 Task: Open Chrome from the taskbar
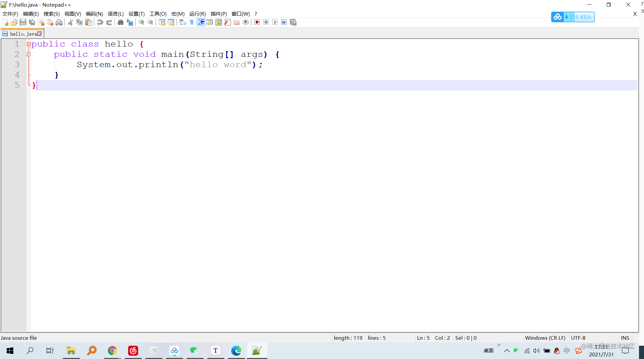[x=112, y=350]
